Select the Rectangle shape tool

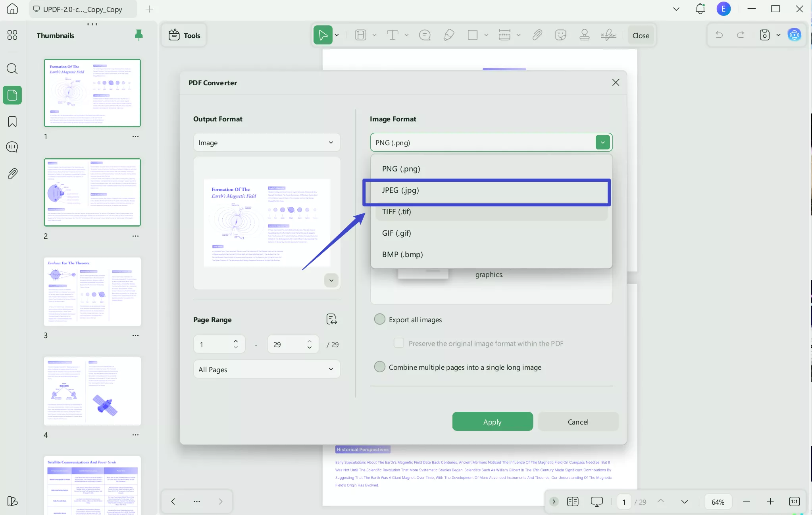tap(473, 35)
